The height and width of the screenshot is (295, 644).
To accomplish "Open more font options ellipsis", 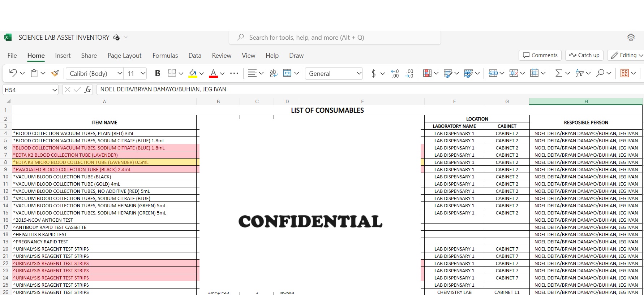I will [x=234, y=73].
